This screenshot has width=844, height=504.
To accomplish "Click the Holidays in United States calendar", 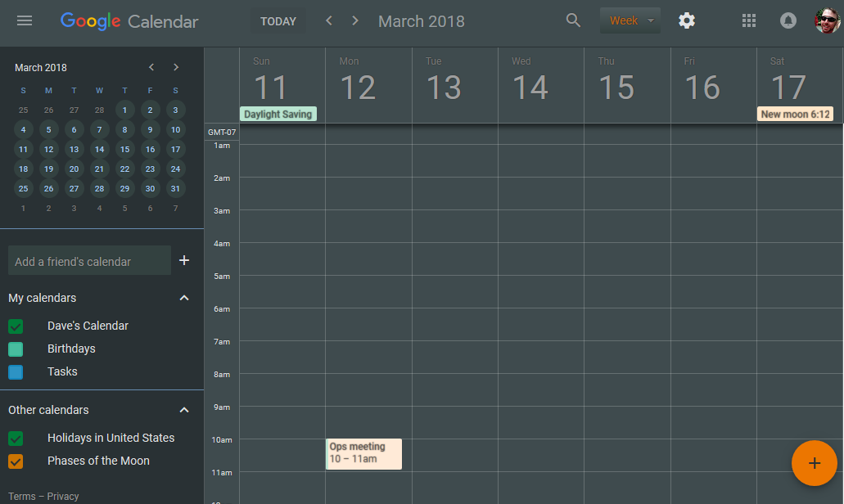I will [x=111, y=438].
